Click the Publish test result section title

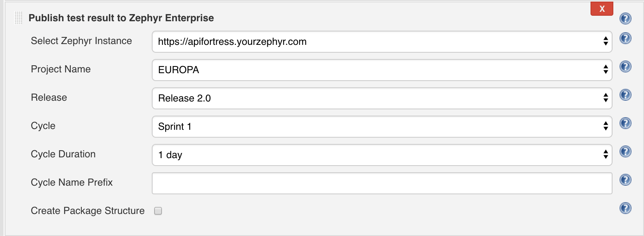click(x=121, y=18)
